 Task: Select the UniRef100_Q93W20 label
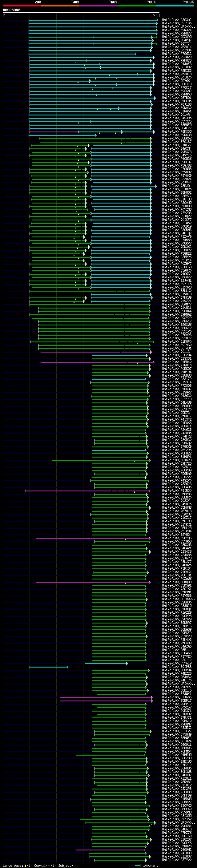(177, 57)
